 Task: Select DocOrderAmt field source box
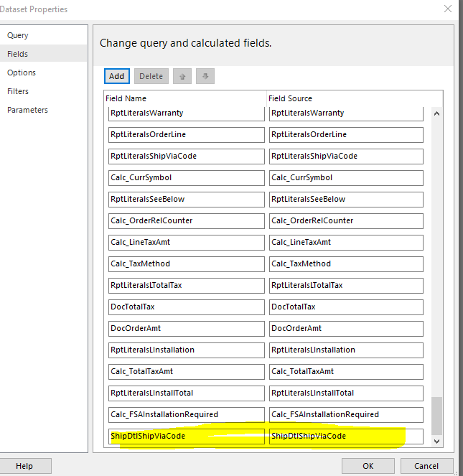[346, 329]
